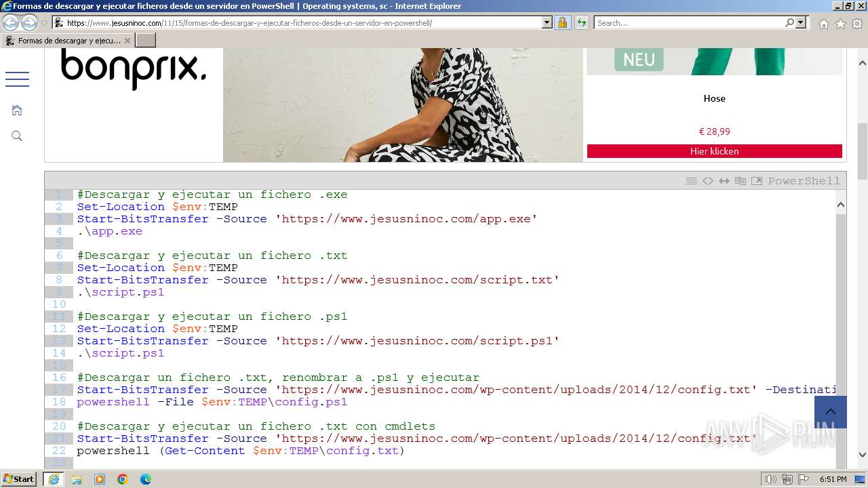Go forward with the IE Forward arrow
868x488 pixels.
tap(29, 23)
